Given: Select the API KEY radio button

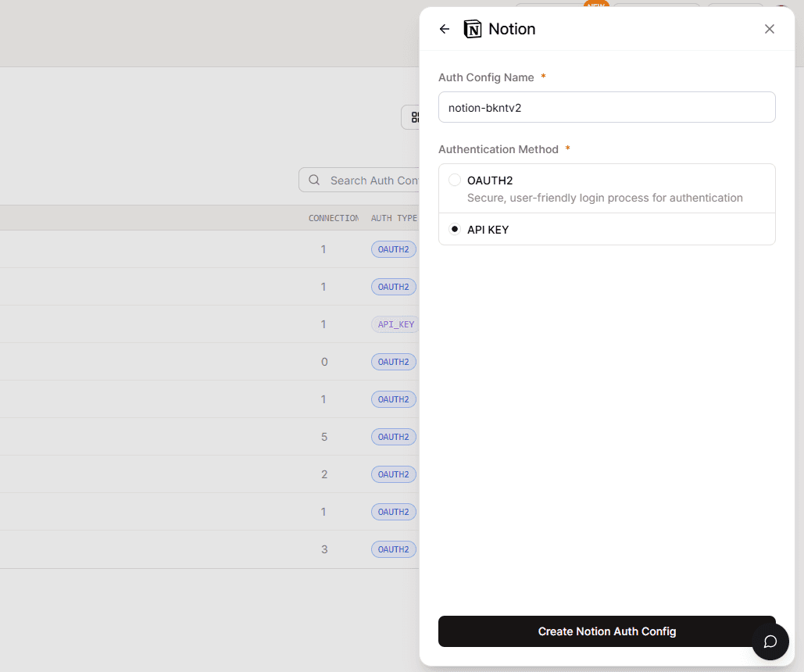Looking at the screenshot, I should tap(454, 229).
